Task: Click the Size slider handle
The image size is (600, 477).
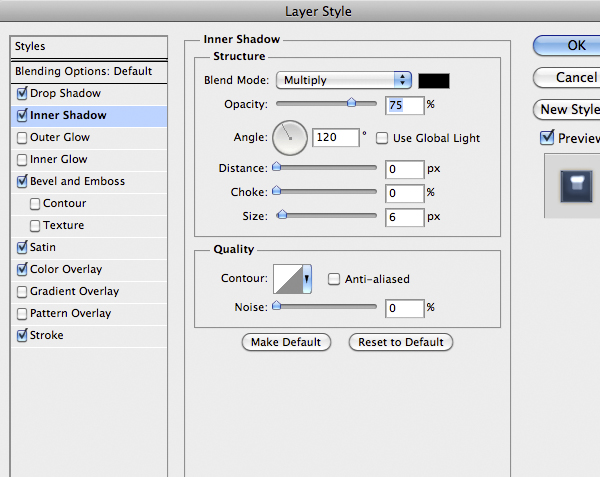Action: click(283, 215)
